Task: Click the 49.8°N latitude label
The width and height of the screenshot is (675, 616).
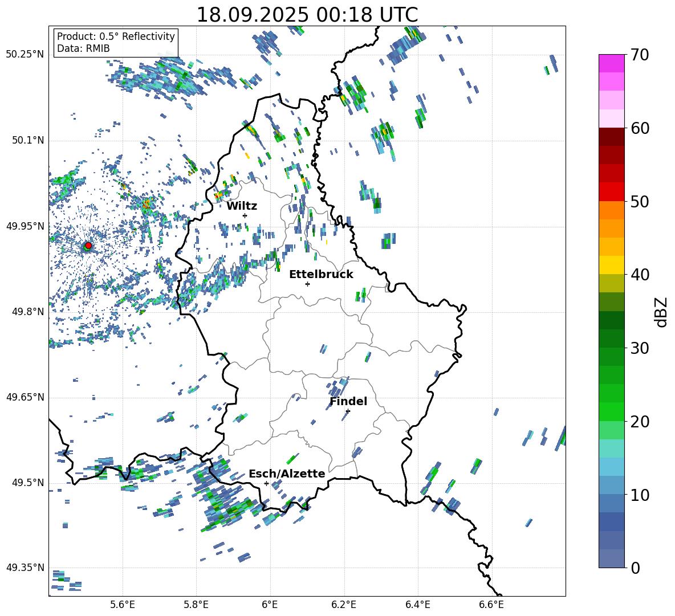Action: [x=27, y=312]
